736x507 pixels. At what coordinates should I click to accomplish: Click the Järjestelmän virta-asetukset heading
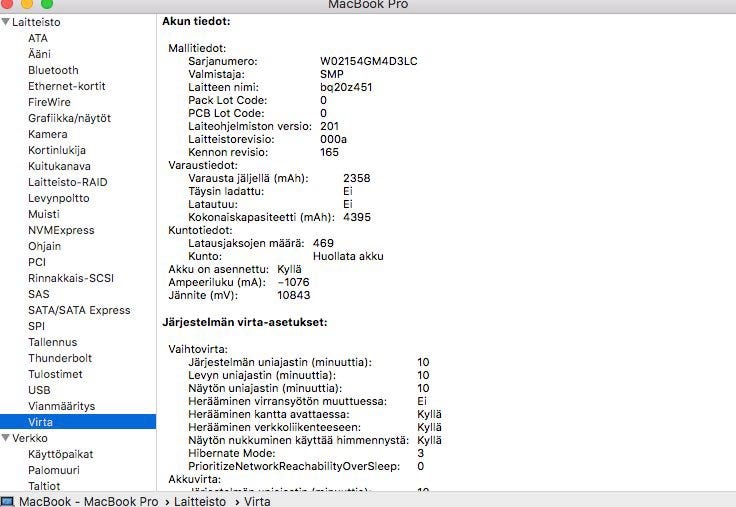(x=245, y=322)
